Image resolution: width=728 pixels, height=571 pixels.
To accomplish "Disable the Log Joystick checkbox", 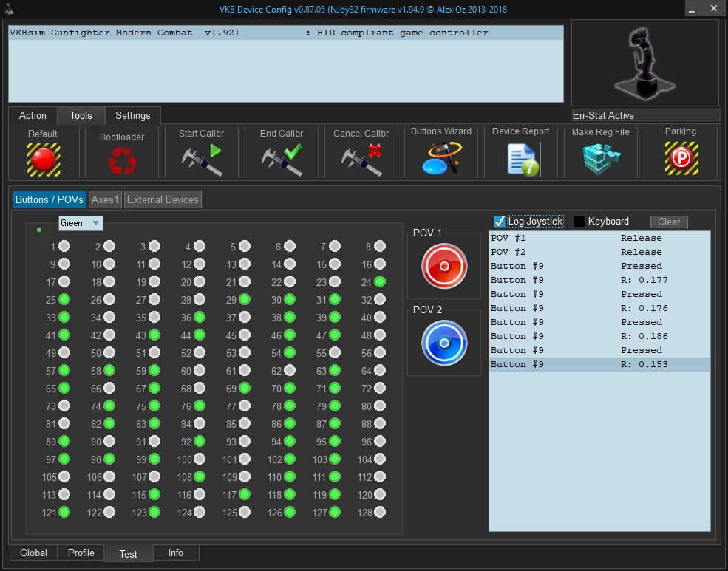I will coord(500,222).
